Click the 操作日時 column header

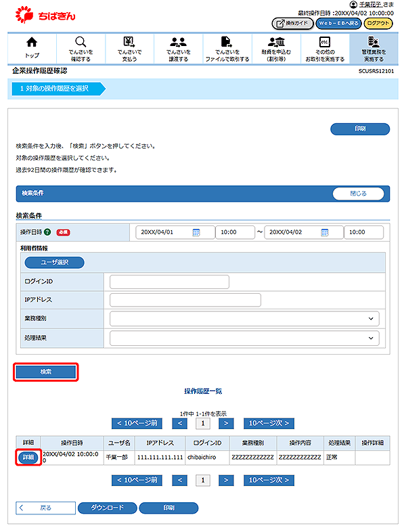(x=72, y=443)
